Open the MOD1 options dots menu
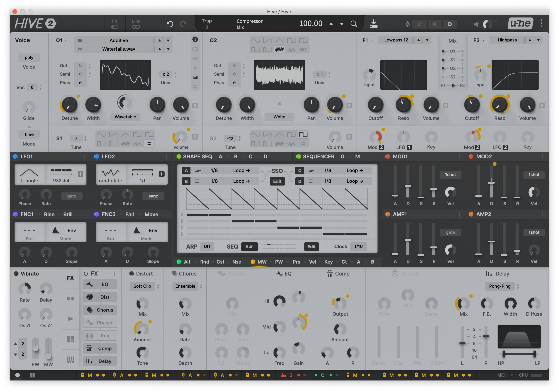This screenshot has height=392, width=559. (x=459, y=157)
